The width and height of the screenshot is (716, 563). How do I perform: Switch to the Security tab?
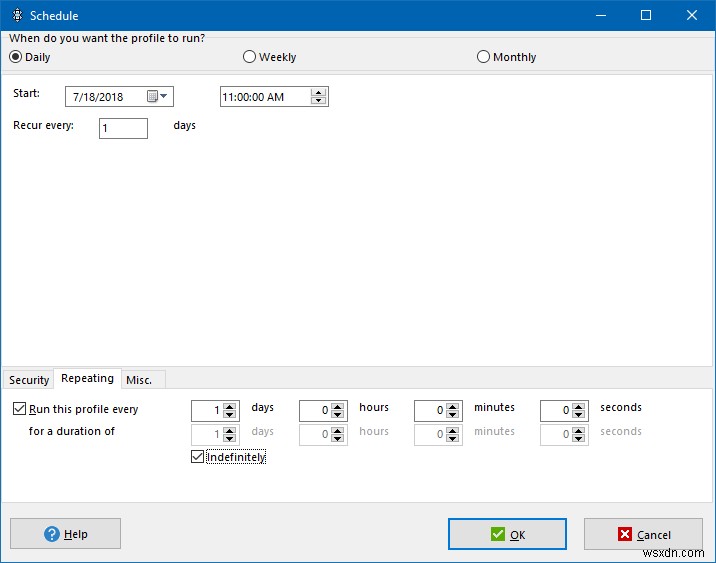(x=29, y=380)
